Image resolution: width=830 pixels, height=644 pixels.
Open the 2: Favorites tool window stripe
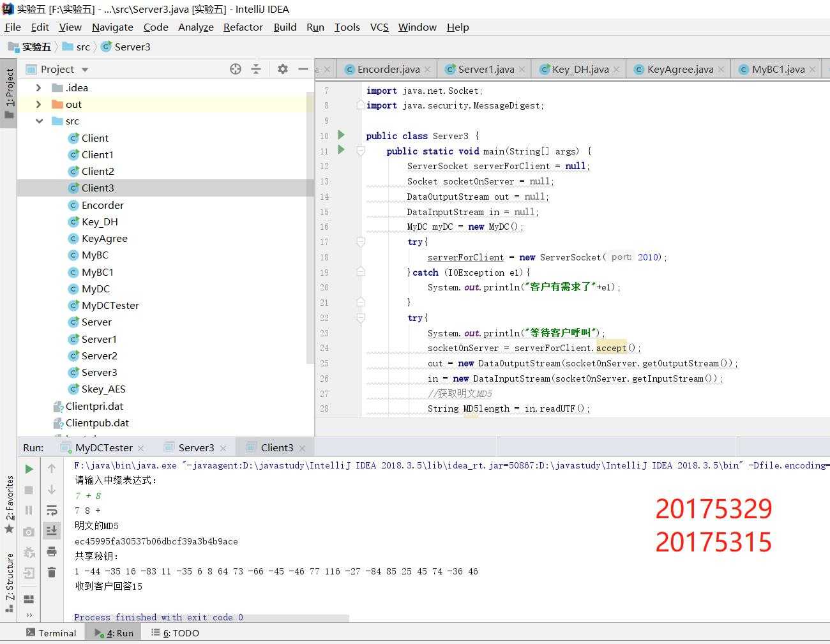coord(9,504)
